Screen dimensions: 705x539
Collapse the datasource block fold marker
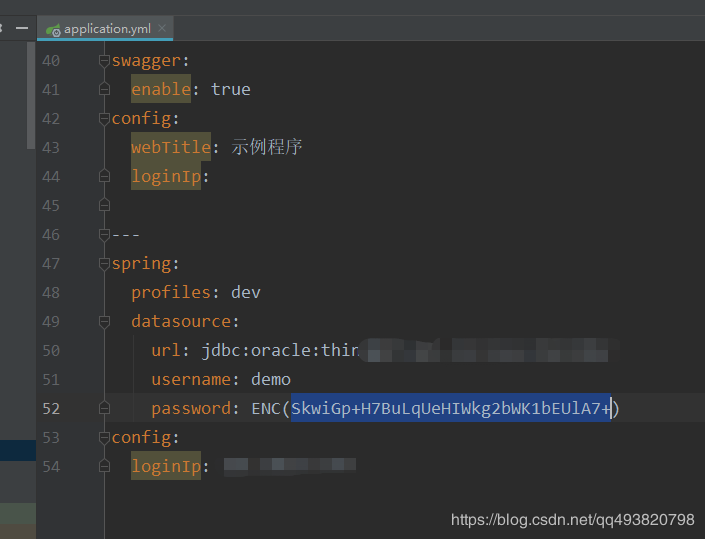104,322
